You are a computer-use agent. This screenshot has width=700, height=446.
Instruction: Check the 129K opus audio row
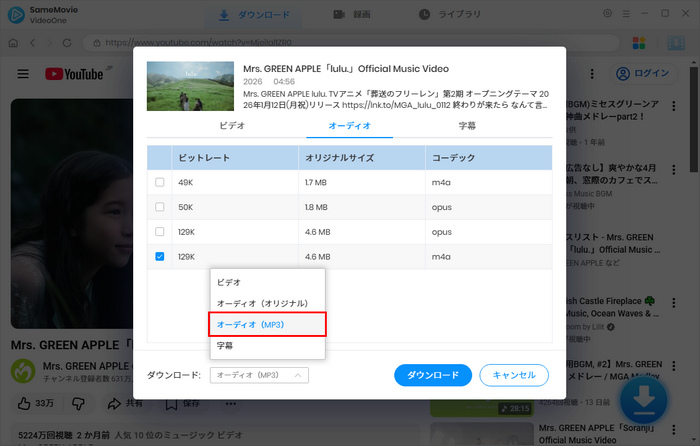[159, 232]
